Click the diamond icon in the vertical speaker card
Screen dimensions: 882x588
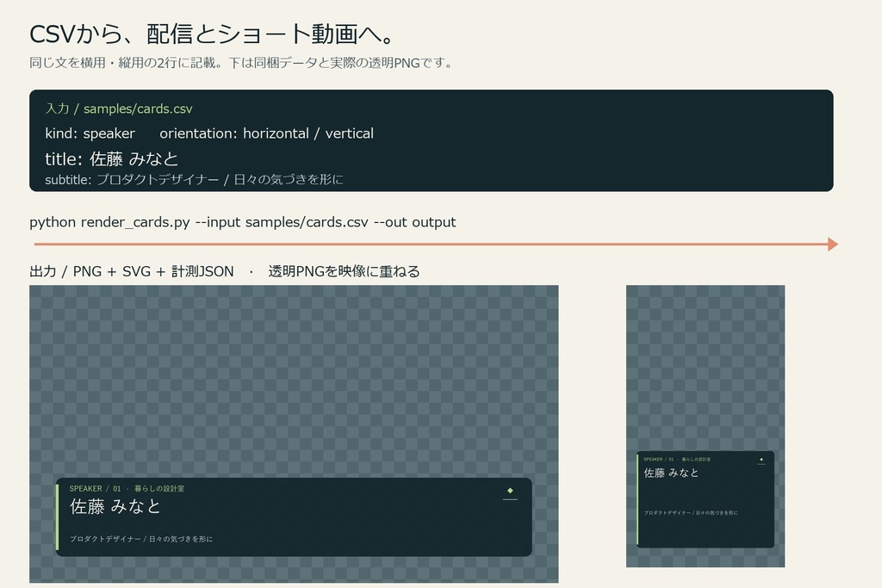[761, 460]
